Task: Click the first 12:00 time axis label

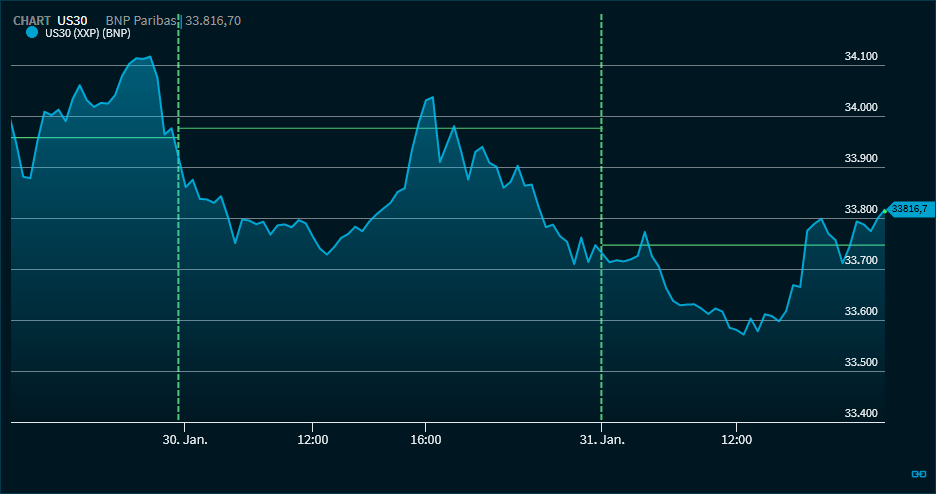Action: (313, 440)
